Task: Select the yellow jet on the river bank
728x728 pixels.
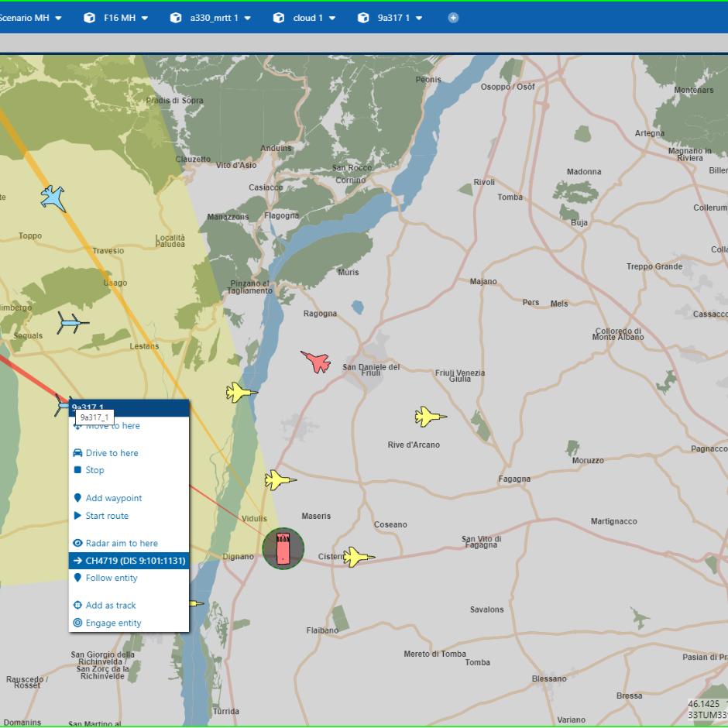Action: pyautogui.click(x=241, y=393)
